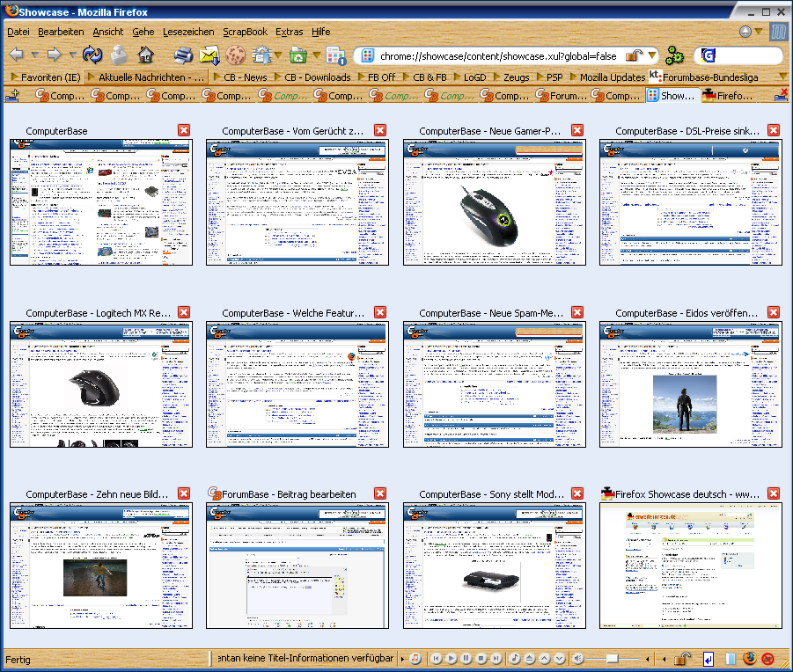Expand the URL bar history dropdown
The width and height of the screenshot is (793, 672).
(652, 55)
